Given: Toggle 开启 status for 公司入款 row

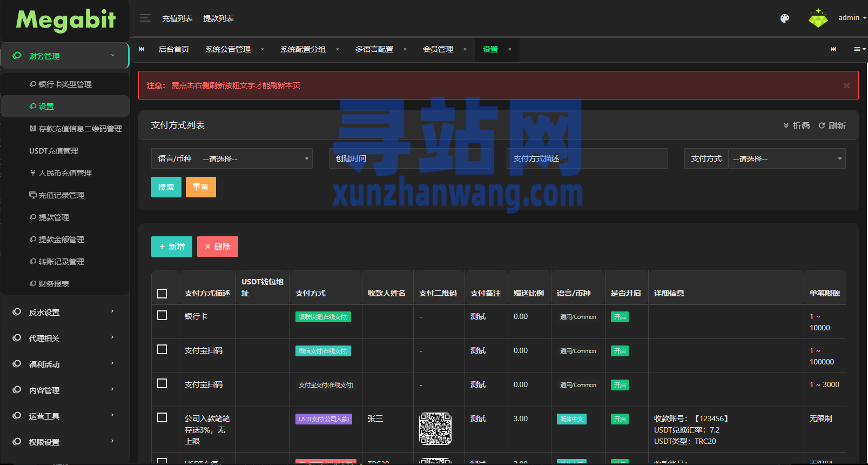Looking at the screenshot, I should pyautogui.click(x=620, y=419).
